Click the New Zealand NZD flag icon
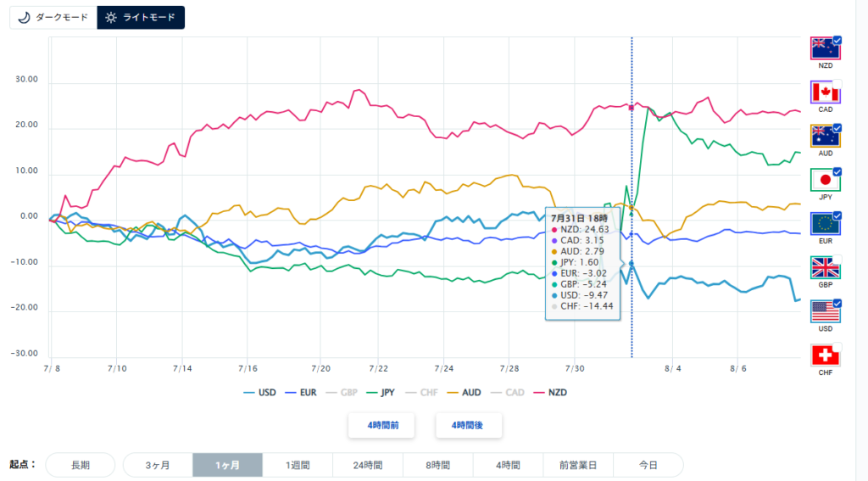The width and height of the screenshot is (868, 481). coord(826,48)
